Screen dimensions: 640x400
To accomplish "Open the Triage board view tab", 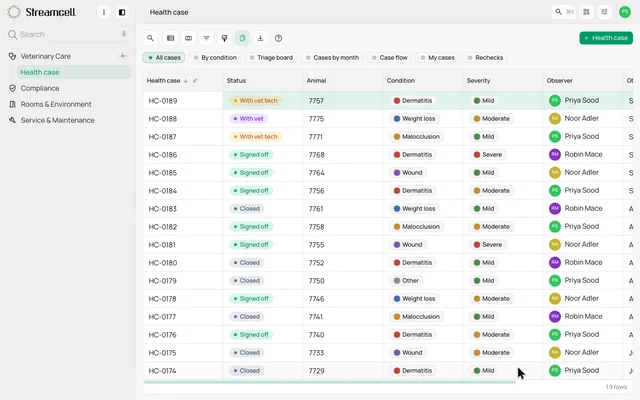I will click(271, 58).
